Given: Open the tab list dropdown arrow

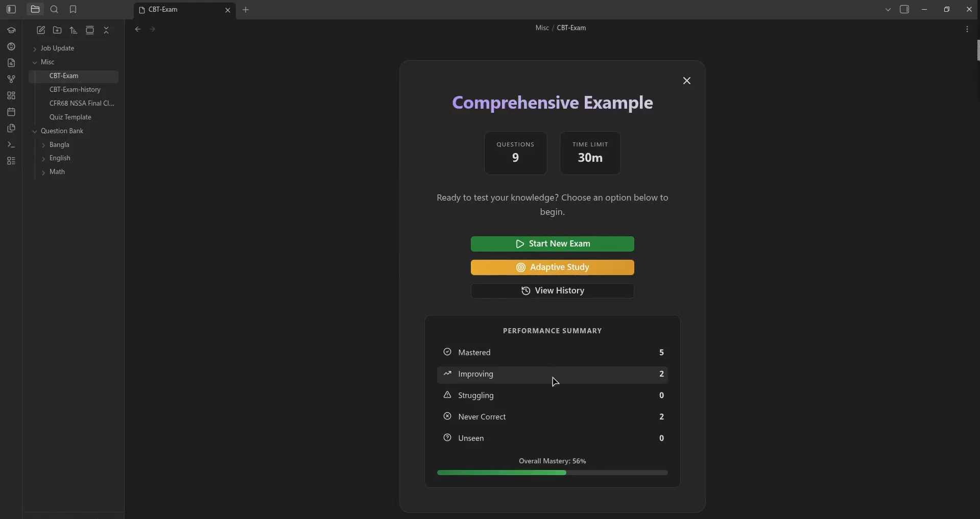Looking at the screenshot, I should click(888, 9).
